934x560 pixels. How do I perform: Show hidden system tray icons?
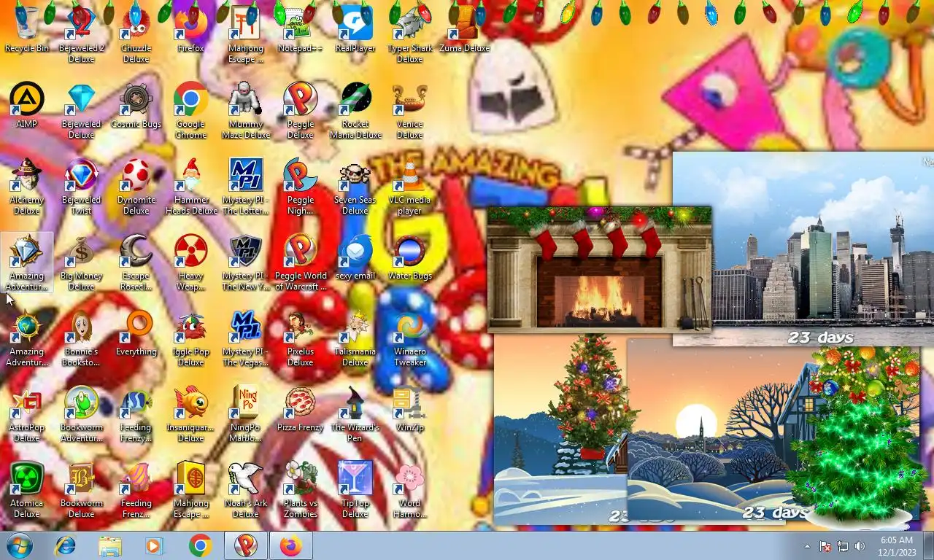pos(807,546)
